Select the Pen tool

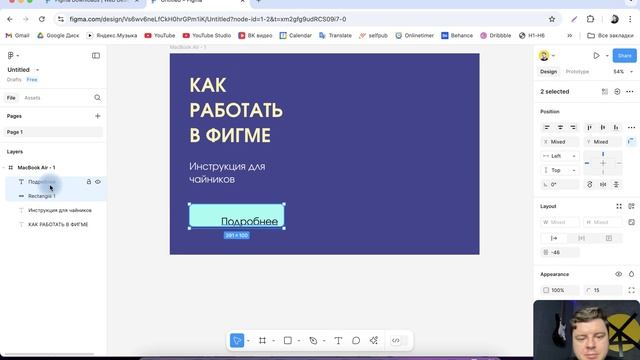click(313, 340)
